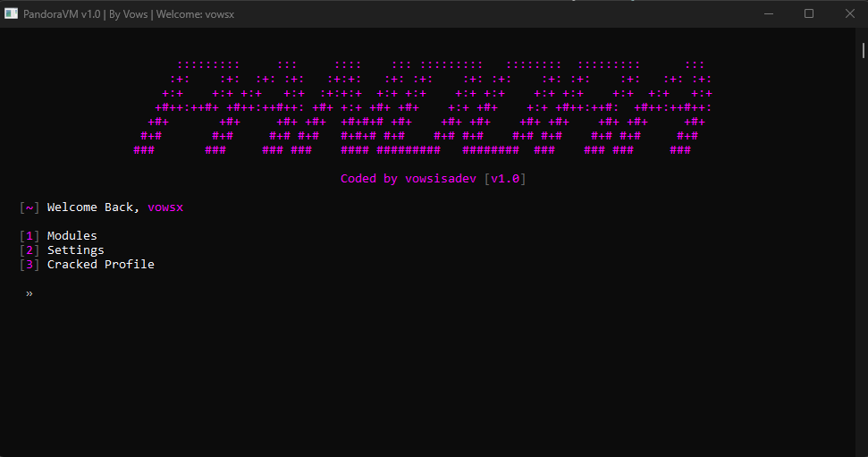This screenshot has width=868, height=457.
Task: Click the [2] option number
Action: [x=29, y=250]
